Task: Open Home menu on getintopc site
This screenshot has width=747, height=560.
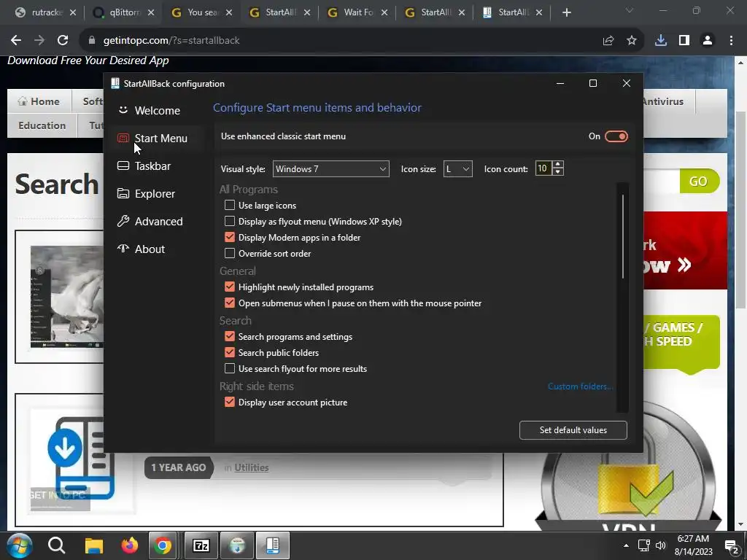Action: [x=39, y=101]
